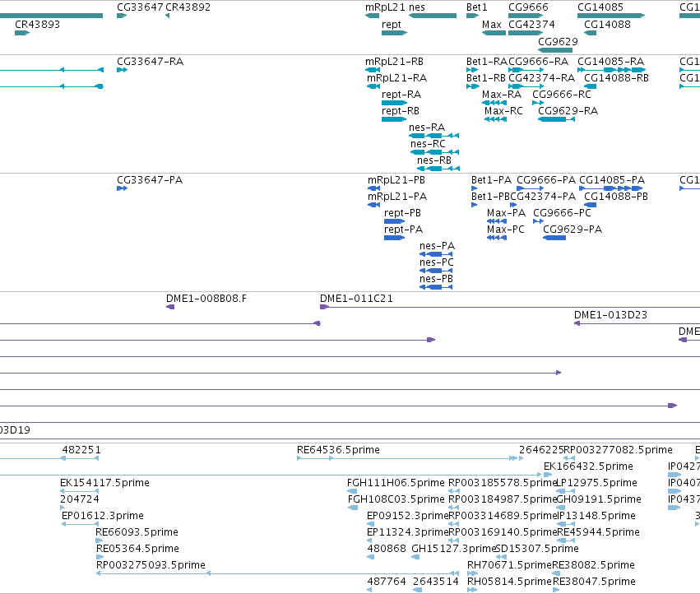
Task: Select the Bet1-PA protein
Action: point(474,188)
